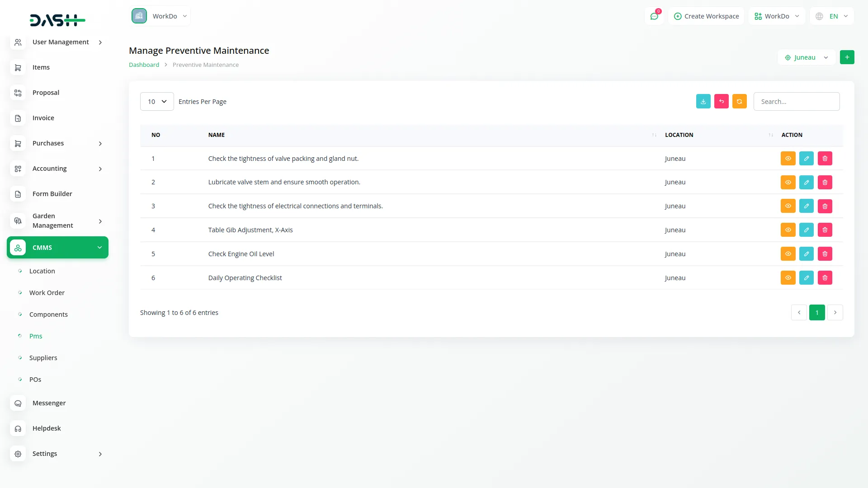Image resolution: width=868 pixels, height=488 pixels.
Task: Expand the EN language selector
Action: (832, 16)
